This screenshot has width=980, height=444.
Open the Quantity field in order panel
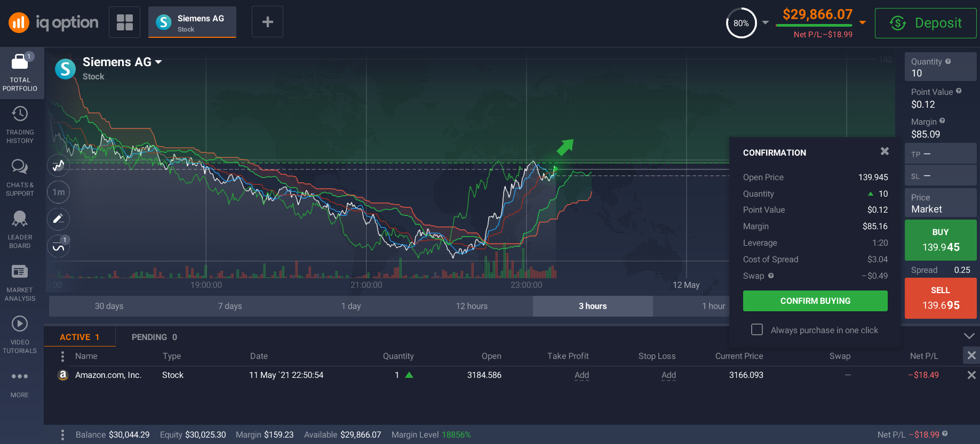coord(941,67)
